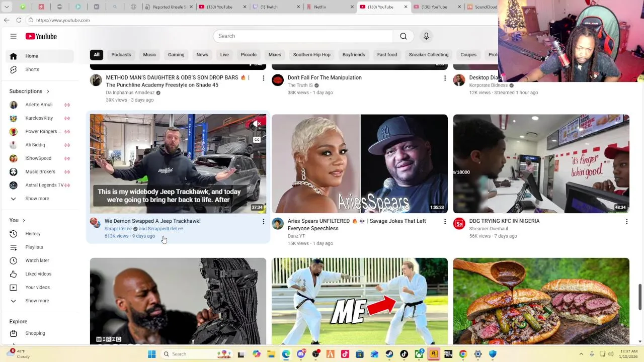644x362 pixels.
Task: Open the steak sandwich video thumbnail
Action: point(541,301)
